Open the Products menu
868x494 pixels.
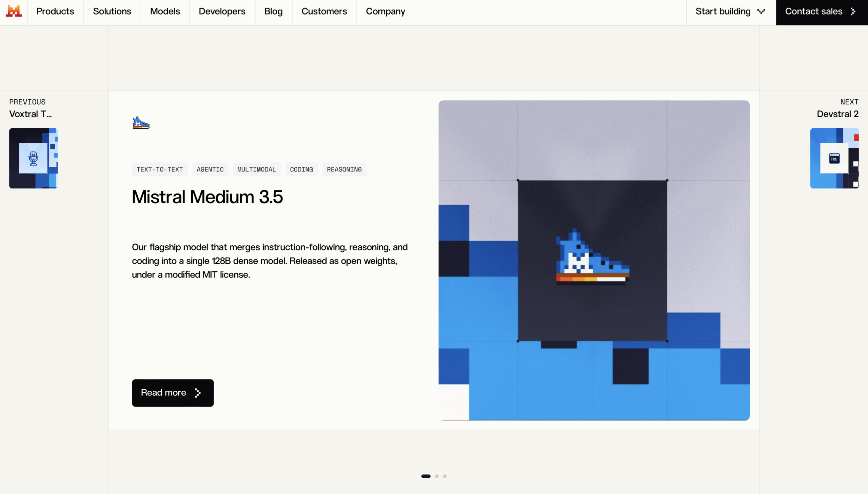pos(55,12)
